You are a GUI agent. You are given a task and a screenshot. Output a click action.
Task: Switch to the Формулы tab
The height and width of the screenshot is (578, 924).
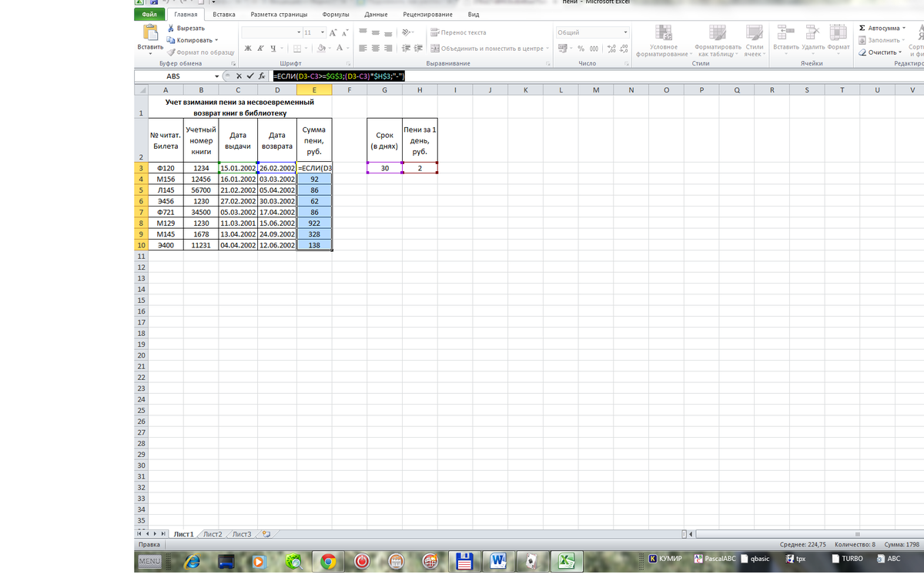click(x=336, y=14)
